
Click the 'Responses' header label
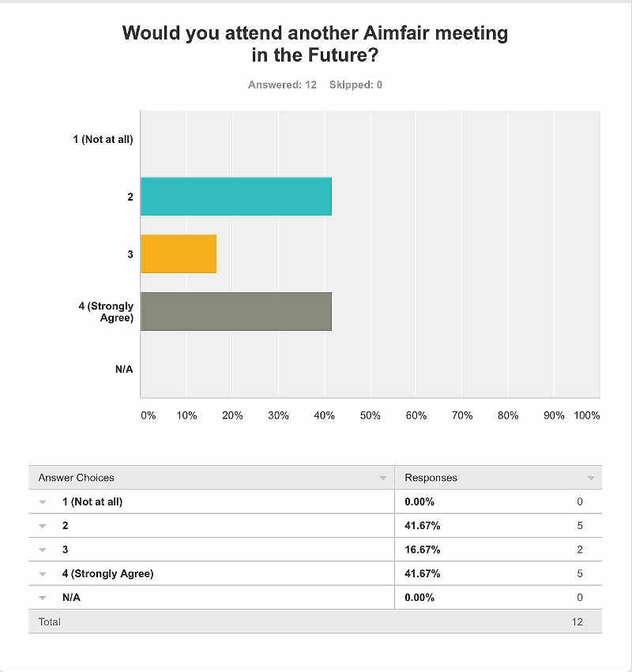(x=431, y=478)
